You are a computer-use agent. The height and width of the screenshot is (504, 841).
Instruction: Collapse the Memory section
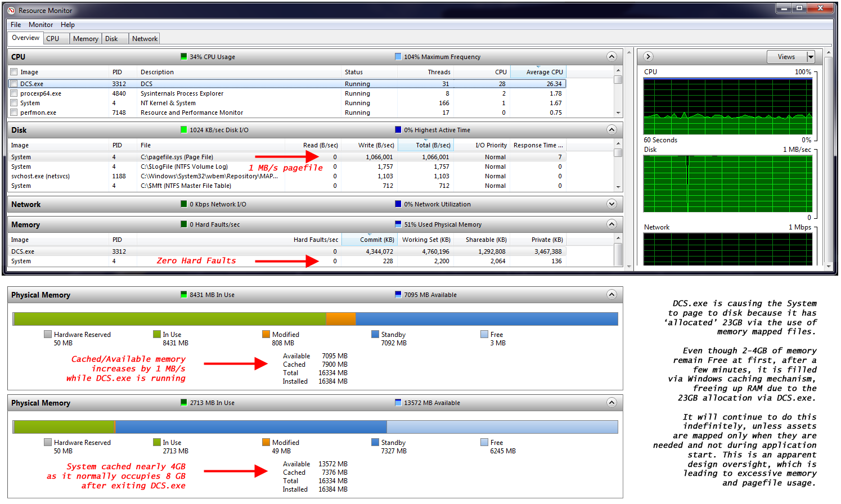pos(611,224)
